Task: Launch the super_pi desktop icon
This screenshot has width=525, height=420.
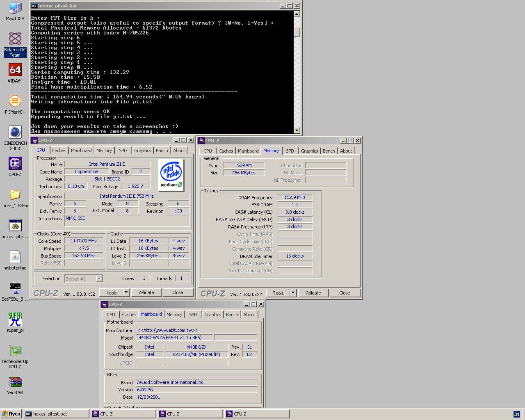Action: pyautogui.click(x=15, y=322)
